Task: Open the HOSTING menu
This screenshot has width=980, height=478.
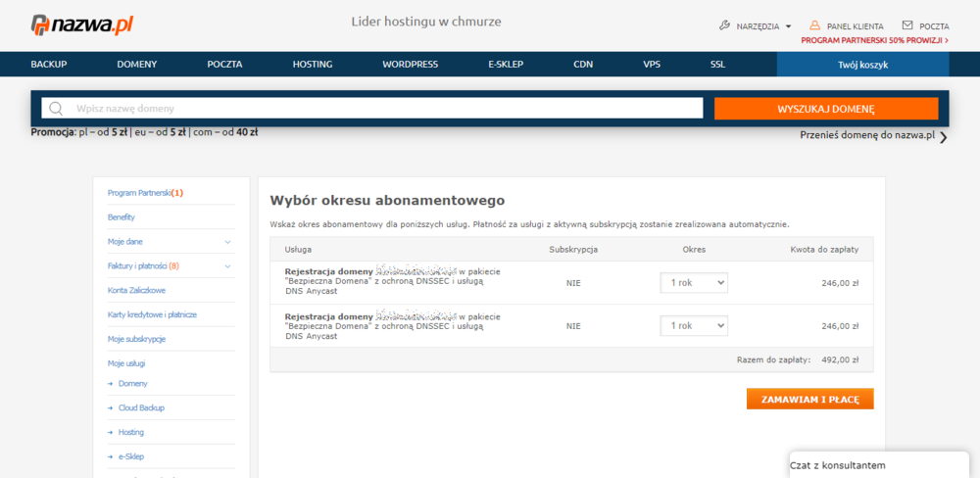Action: pos(313,65)
